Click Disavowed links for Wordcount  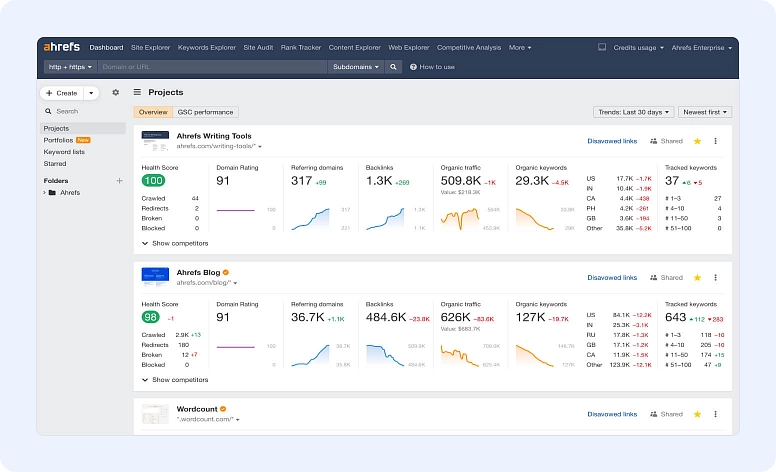pyautogui.click(x=612, y=414)
